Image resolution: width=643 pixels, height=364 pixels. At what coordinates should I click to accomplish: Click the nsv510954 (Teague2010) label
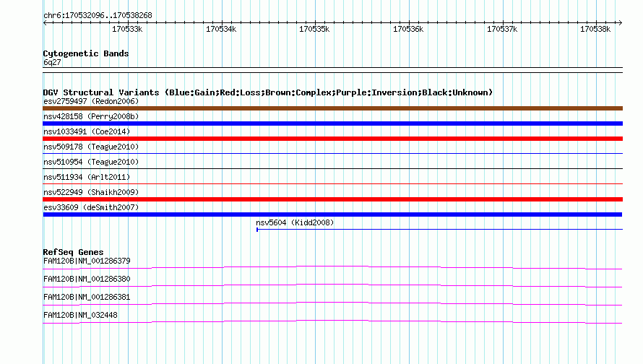coord(91,162)
